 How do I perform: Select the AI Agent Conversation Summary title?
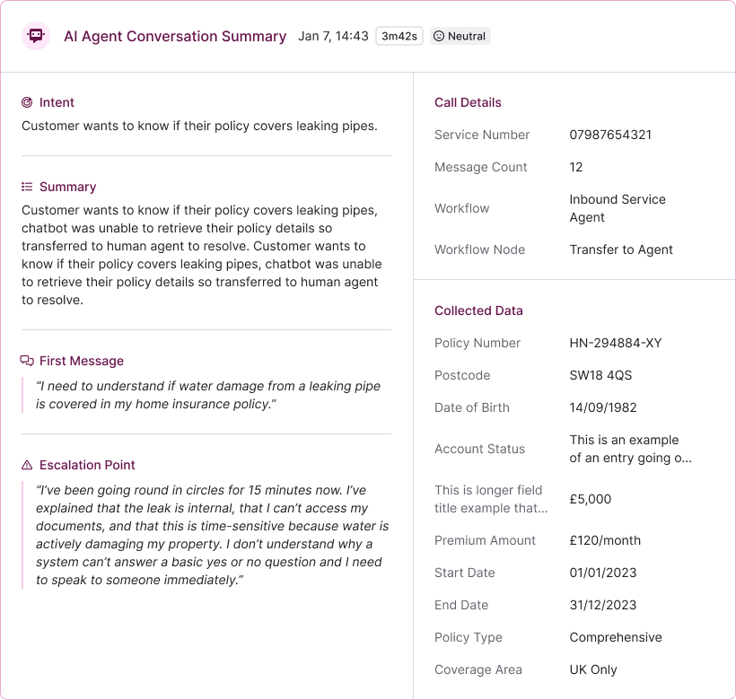(x=175, y=37)
